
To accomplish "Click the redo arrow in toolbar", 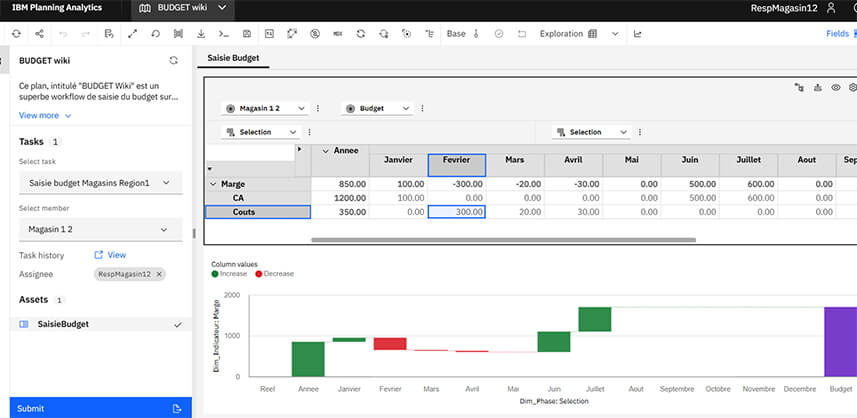I will coord(86,34).
